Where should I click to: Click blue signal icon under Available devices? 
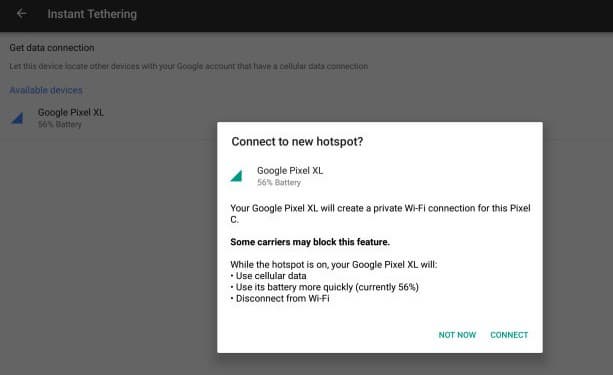[x=17, y=118]
